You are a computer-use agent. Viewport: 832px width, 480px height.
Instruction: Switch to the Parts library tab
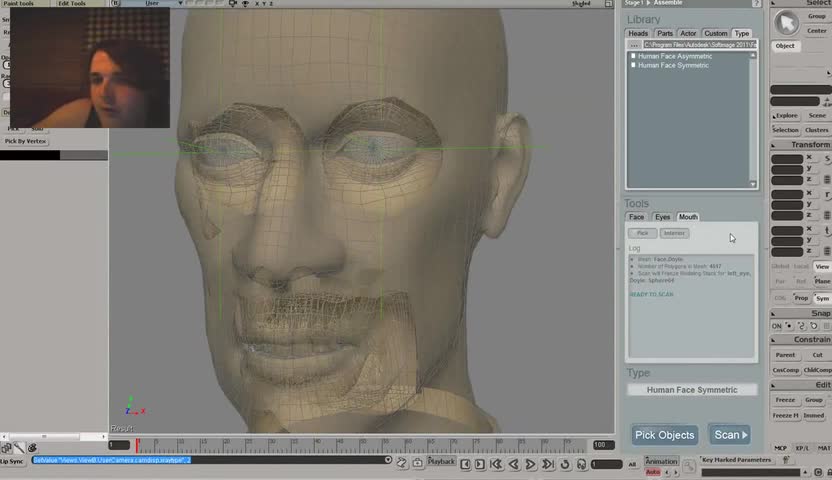pos(664,33)
